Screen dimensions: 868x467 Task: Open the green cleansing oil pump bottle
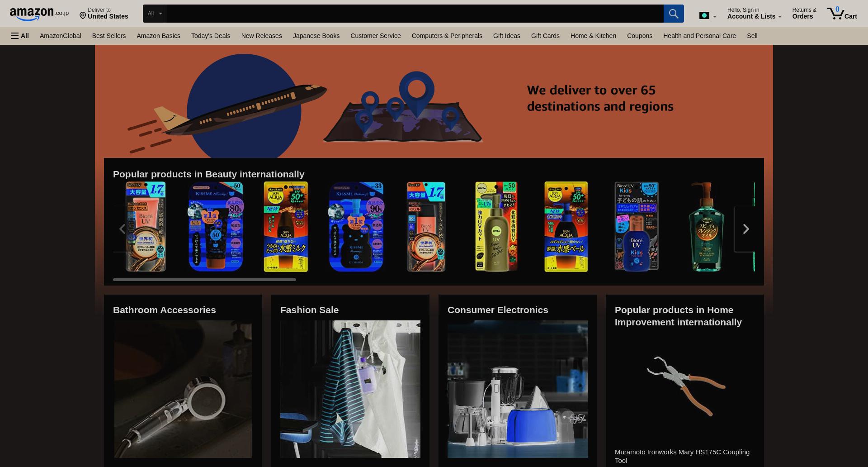706,227
